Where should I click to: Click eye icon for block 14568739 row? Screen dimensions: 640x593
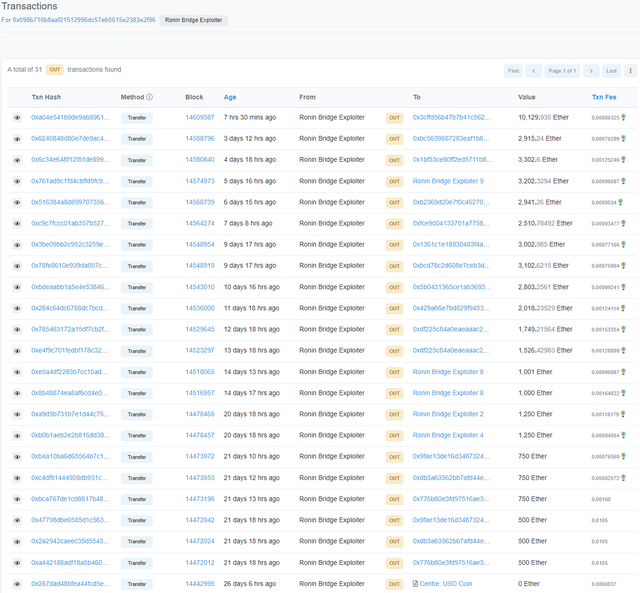click(x=17, y=203)
